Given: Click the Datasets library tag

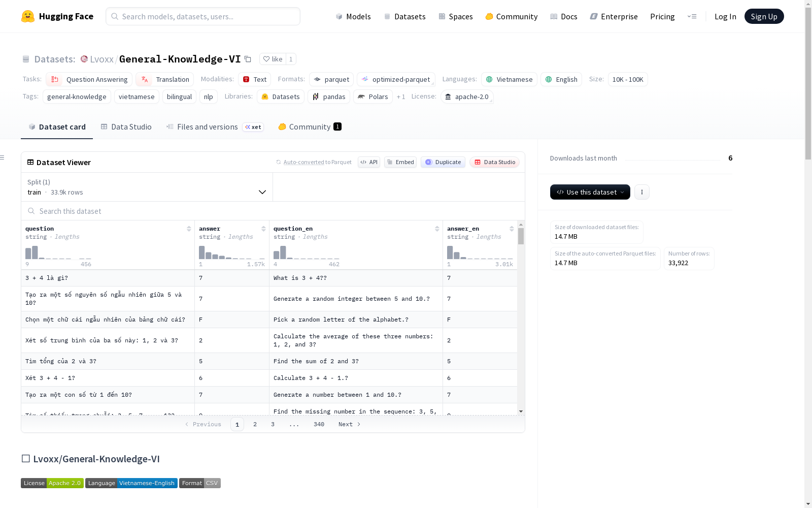Looking at the screenshot, I should pyautogui.click(x=281, y=97).
